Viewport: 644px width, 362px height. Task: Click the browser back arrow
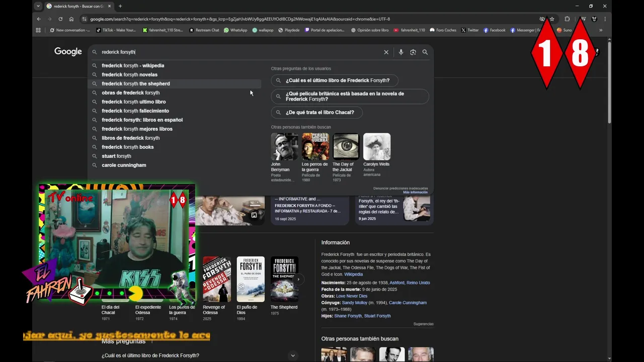(x=39, y=19)
